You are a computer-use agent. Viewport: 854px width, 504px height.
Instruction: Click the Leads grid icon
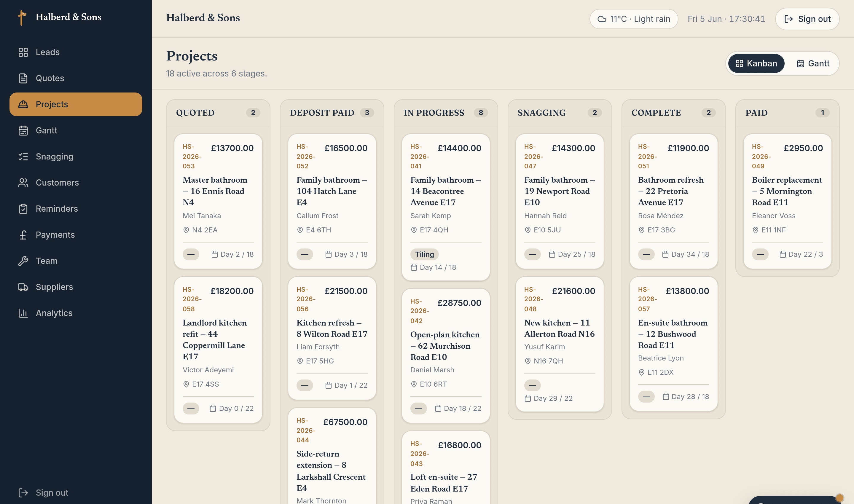(x=23, y=52)
